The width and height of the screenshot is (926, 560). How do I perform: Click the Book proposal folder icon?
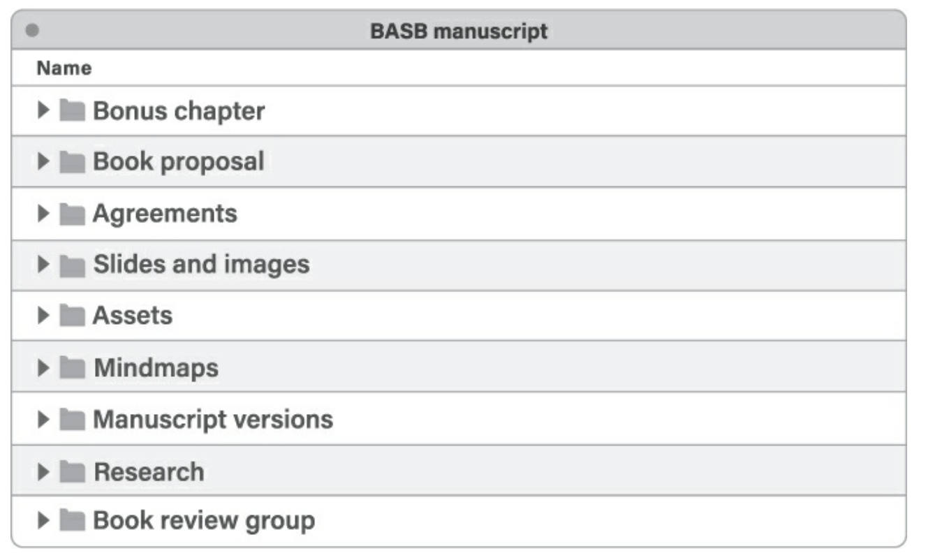click(x=72, y=162)
